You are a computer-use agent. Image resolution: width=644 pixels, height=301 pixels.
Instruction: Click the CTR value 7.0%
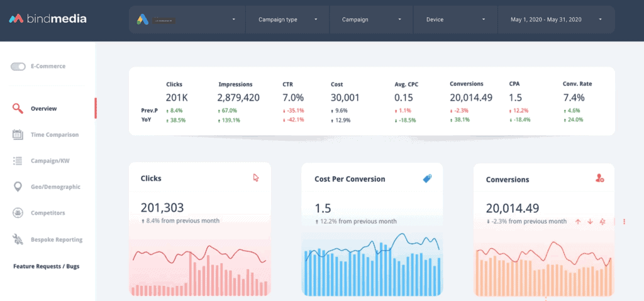click(293, 98)
